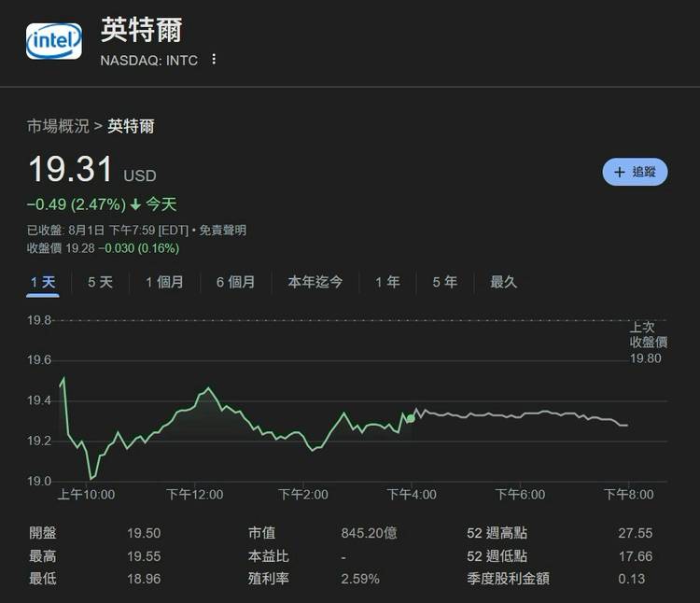Click the green down arrow beside 今天
This screenshot has width=700, height=603.
tap(135, 204)
